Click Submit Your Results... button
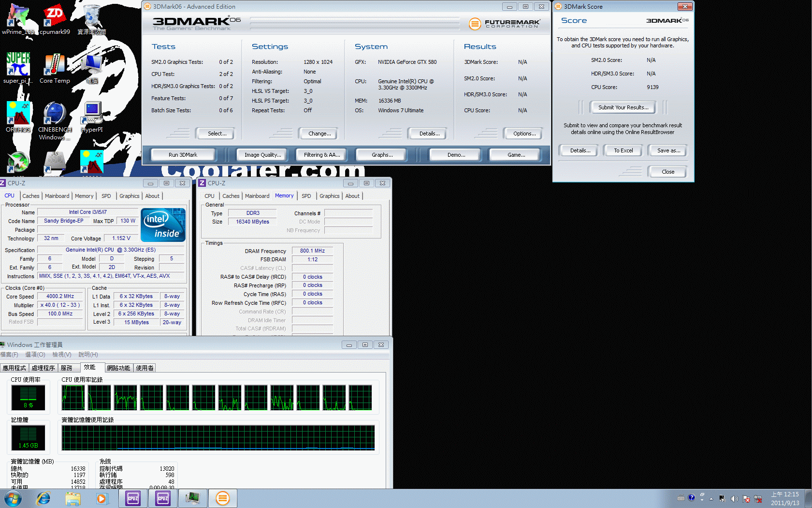The image size is (812, 508). click(x=623, y=107)
